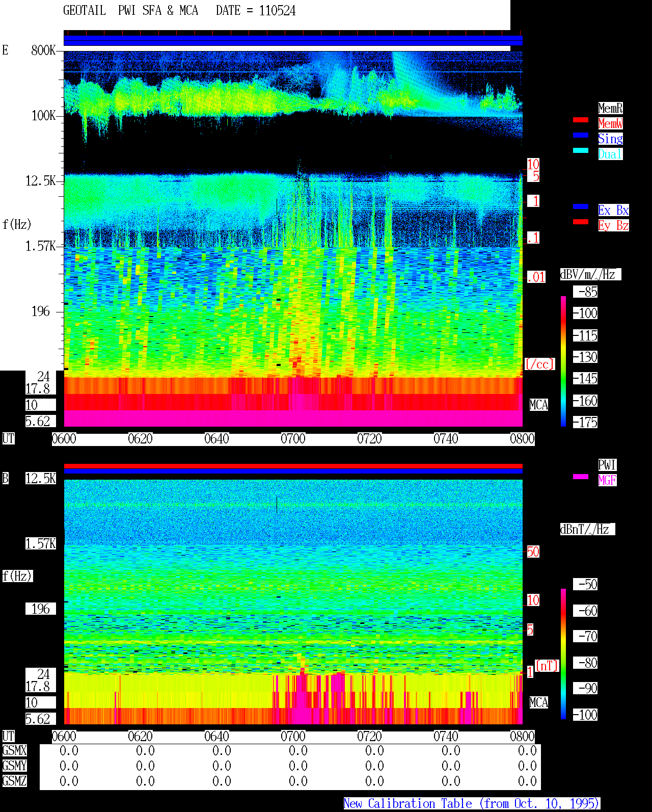Click the E-field intensity color bar

[563, 361]
